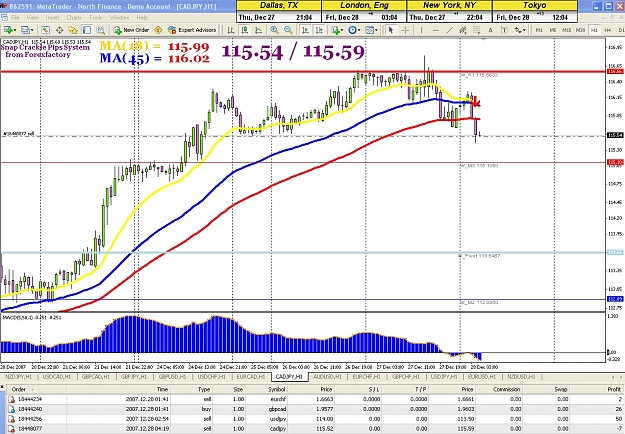Open the Charts menu

point(74,18)
